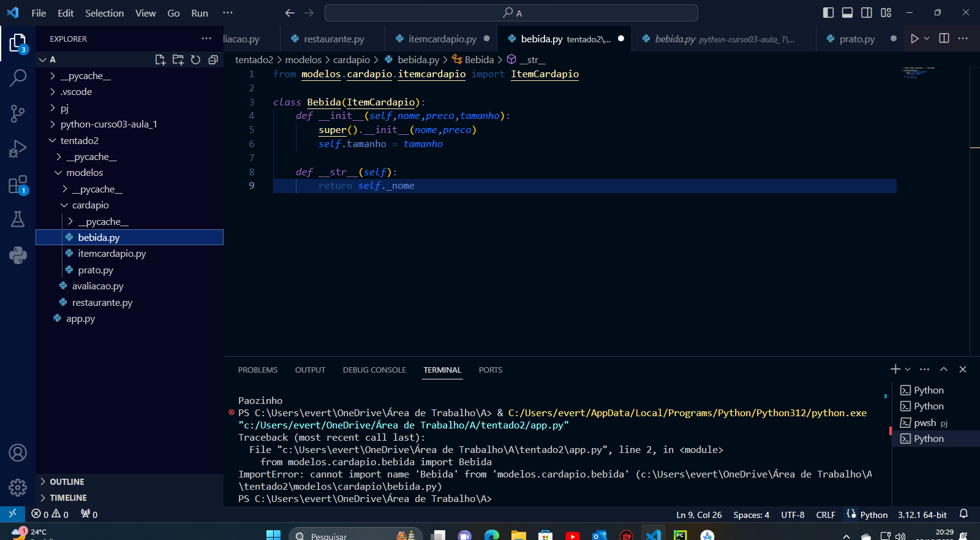Click Ln 9, Col 26 cursor position
The image size is (980, 540).
point(699,515)
